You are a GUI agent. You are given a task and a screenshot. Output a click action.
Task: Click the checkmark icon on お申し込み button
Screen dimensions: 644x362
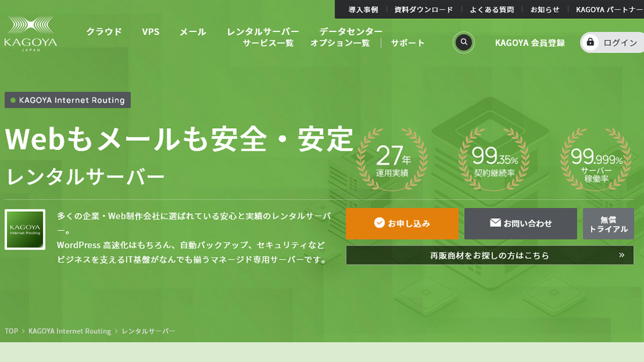point(378,222)
